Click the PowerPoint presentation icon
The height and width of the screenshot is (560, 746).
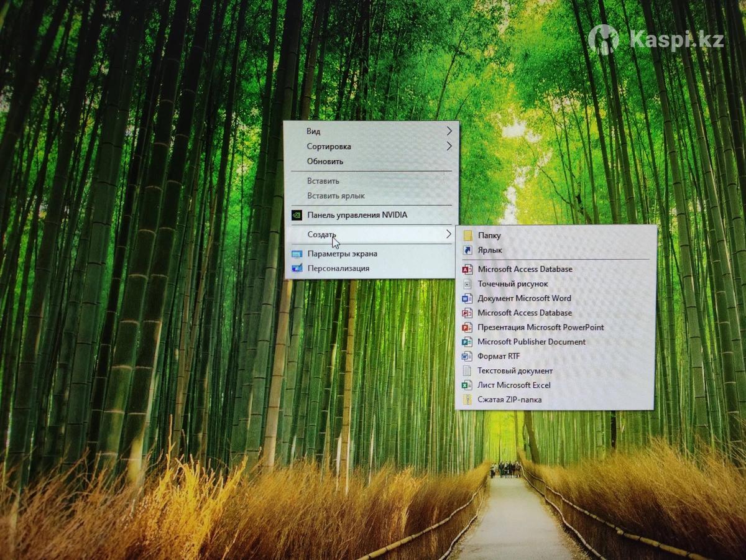pyautogui.click(x=467, y=328)
